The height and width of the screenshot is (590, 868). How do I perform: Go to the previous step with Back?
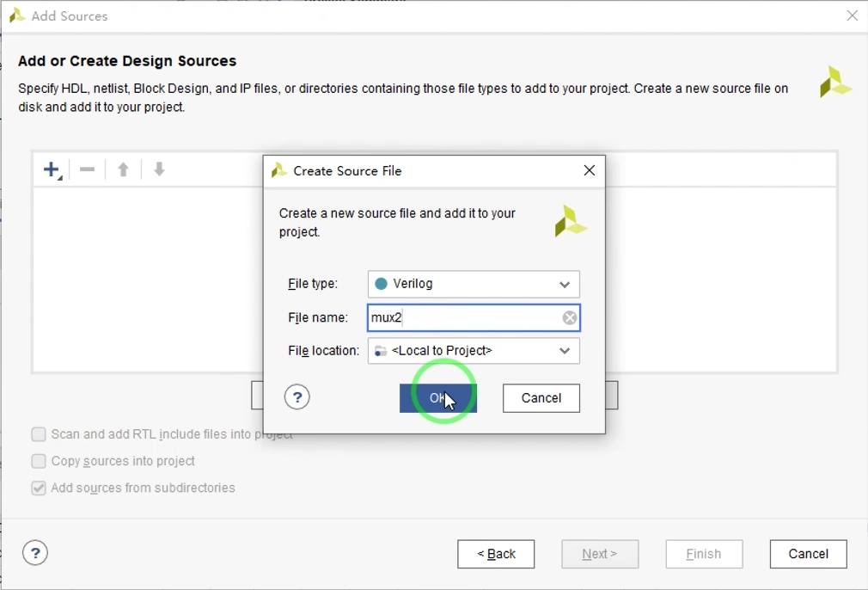pos(496,554)
